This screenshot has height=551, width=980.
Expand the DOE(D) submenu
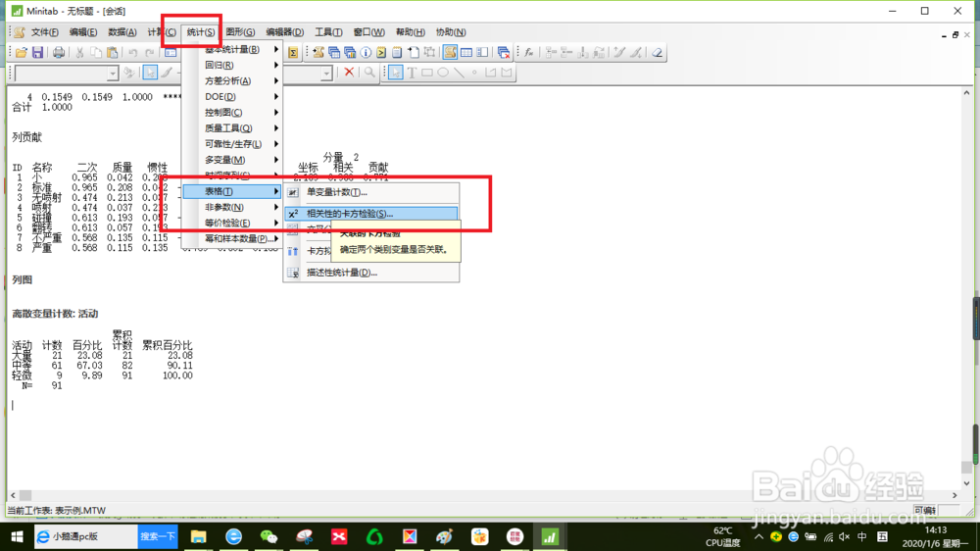point(232,97)
